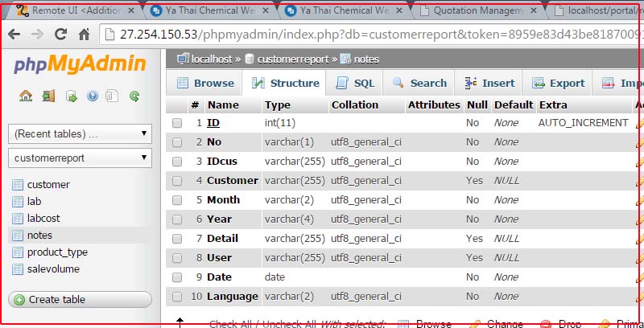Tick the checkbox for IDcus column
The image size is (644, 328).
point(177,162)
